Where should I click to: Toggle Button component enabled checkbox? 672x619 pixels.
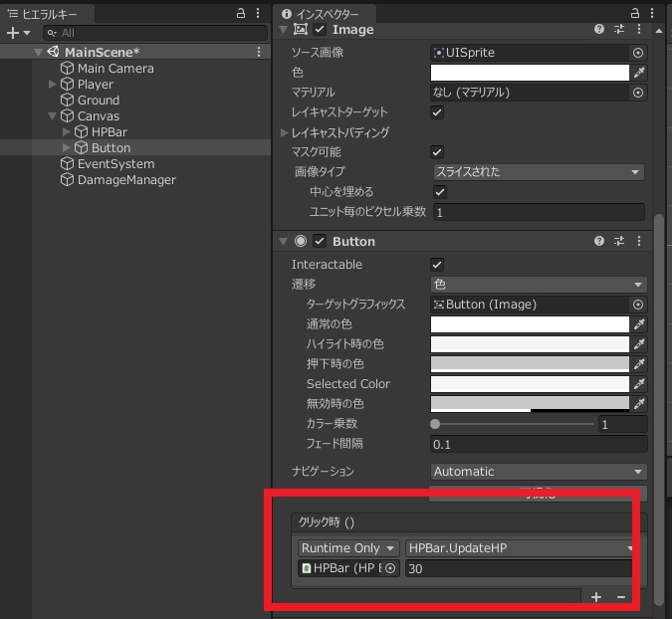tap(320, 241)
